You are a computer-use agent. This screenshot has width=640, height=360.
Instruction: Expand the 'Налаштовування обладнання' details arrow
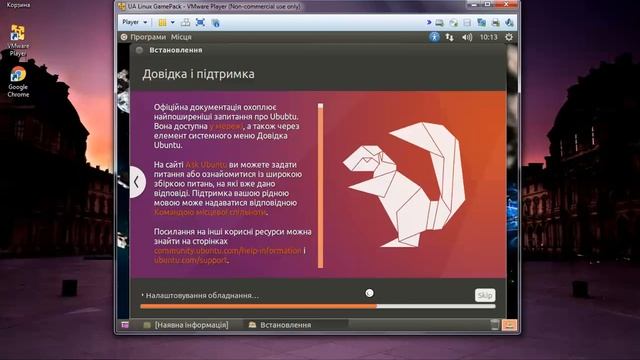coord(142,295)
